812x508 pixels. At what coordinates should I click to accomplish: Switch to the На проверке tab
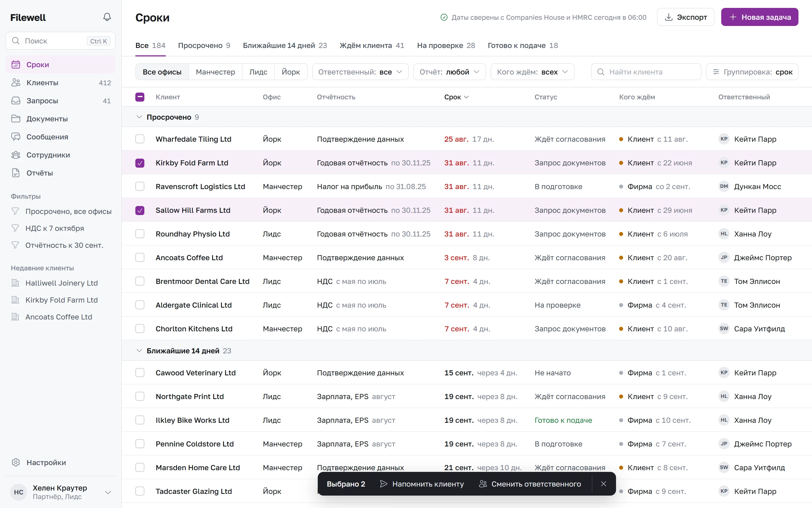click(446, 45)
